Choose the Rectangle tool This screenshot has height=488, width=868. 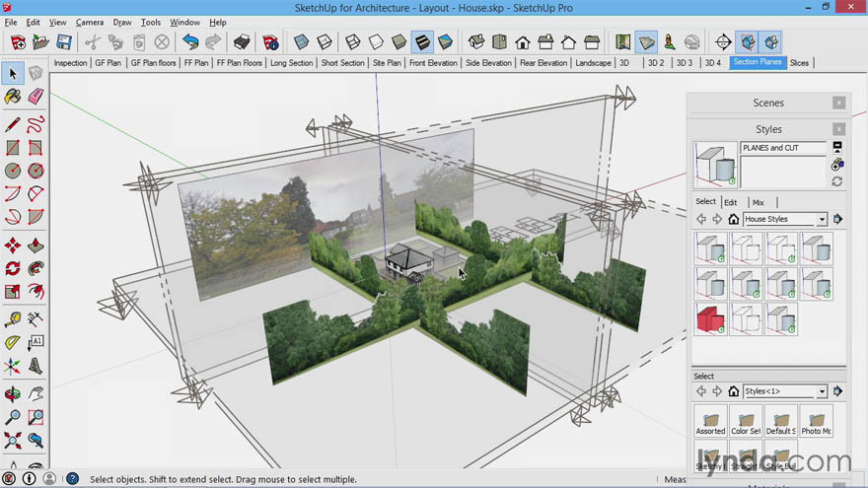coord(13,148)
